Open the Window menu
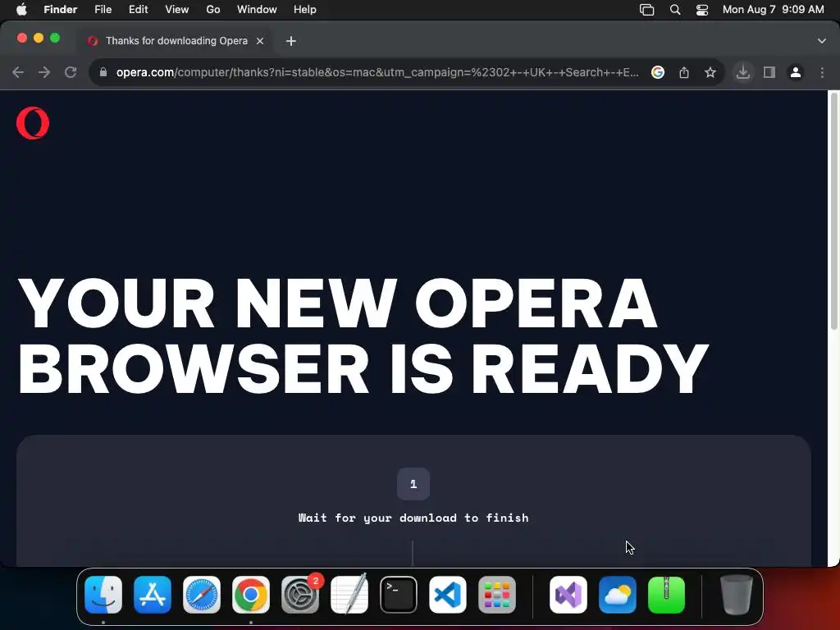Viewport: 840px width, 630px height. 257,10
